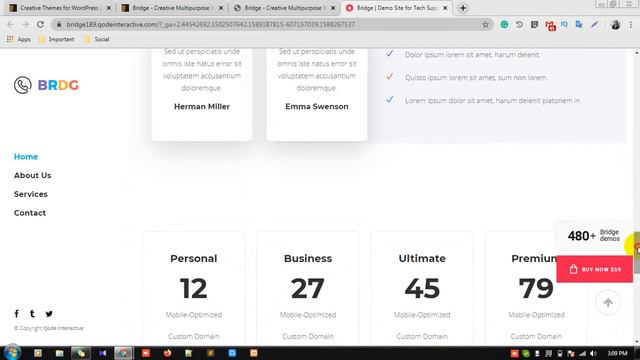Screen dimensions: 640x360
Task: Switch to third Bridge Creative Multipurpose tab
Action: tap(284, 8)
